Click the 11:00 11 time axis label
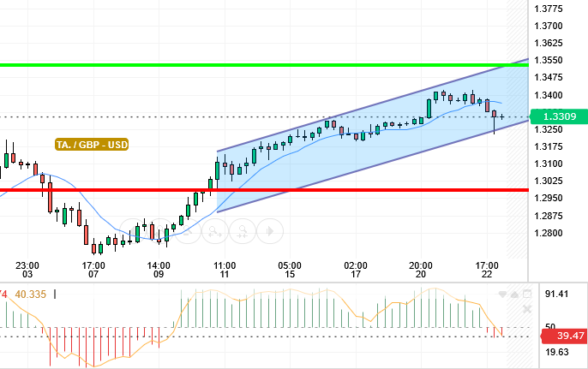 [x=225, y=270]
